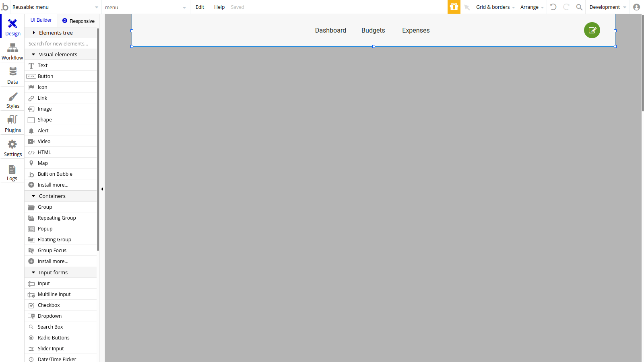Click Install more under Containers
Viewport: 644px width, 362px height.
pos(61,261)
